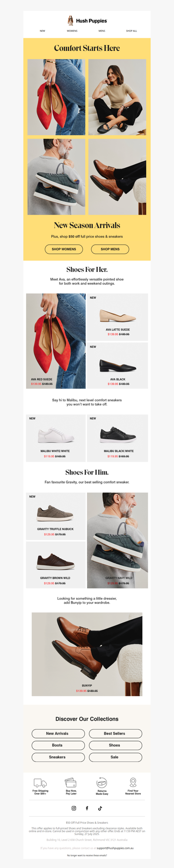Click the Buy Now, Pay Later wallet icon
This screenshot has width=174, height=868.
point(71,783)
